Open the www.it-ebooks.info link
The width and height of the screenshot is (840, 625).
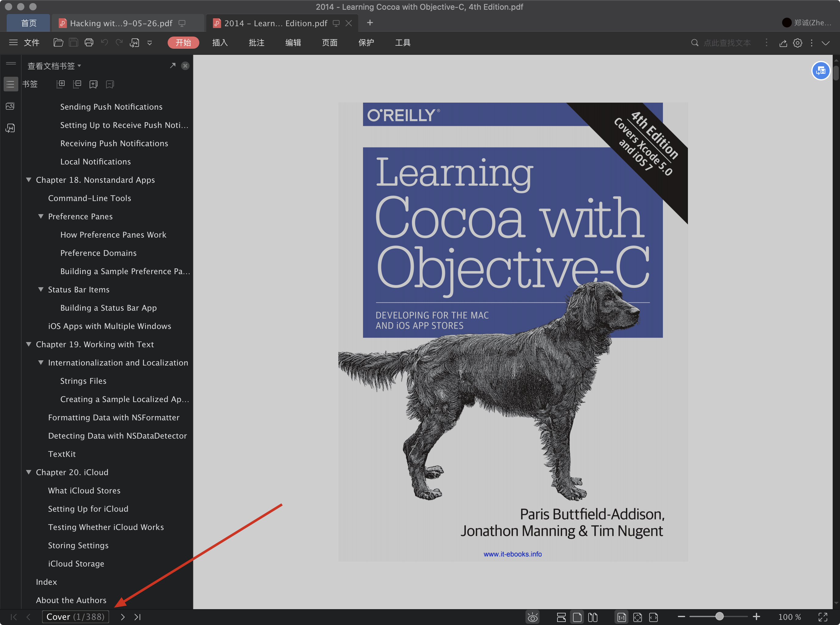pyautogui.click(x=512, y=554)
